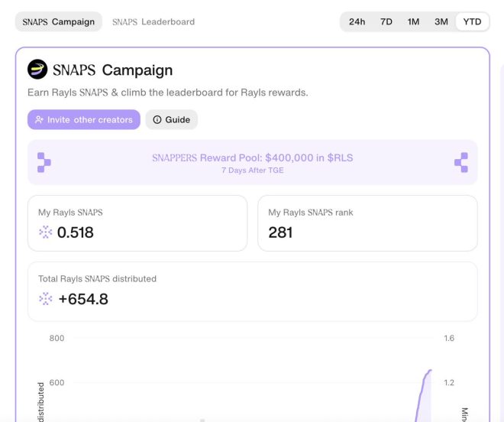The width and height of the screenshot is (504, 422).
Task: Click the info icon in Guide button
Action: tap(157, 120)
